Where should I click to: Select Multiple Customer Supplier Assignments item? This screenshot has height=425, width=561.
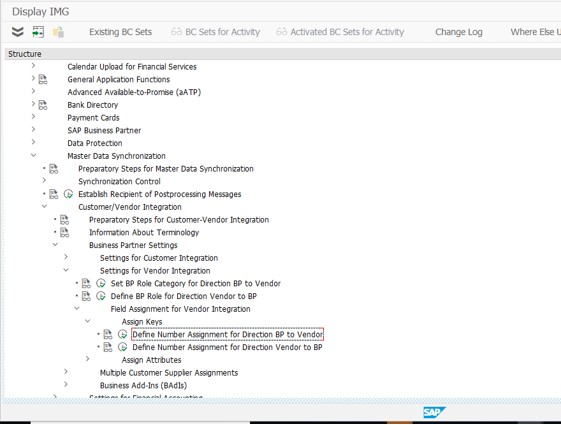point(169,373)
